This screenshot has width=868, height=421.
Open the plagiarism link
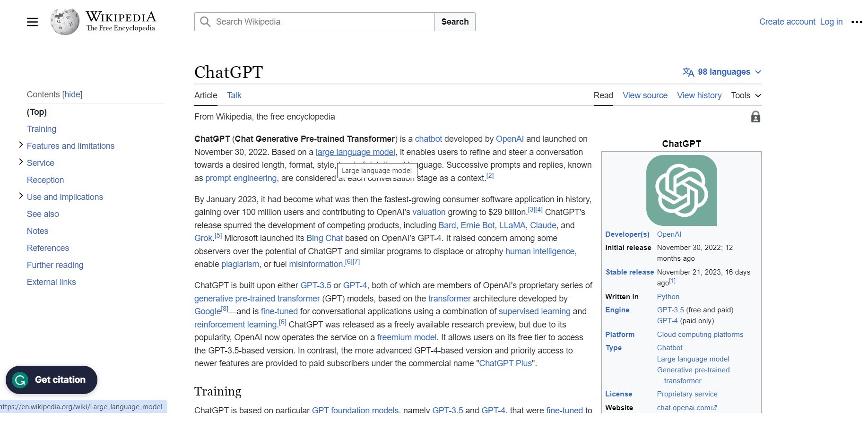click(x=240, y=264)
